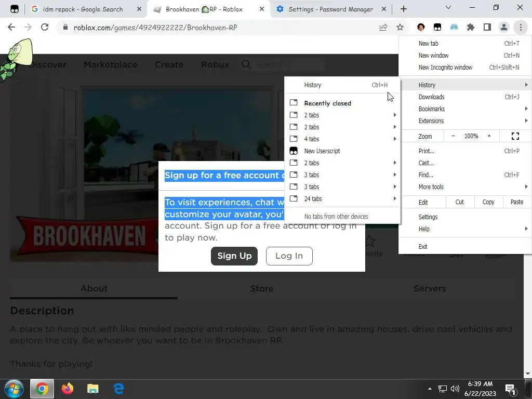Open the Extensions puzzle piece menu
This screenshot has width=532, height=399.
(x=471, y=27)
